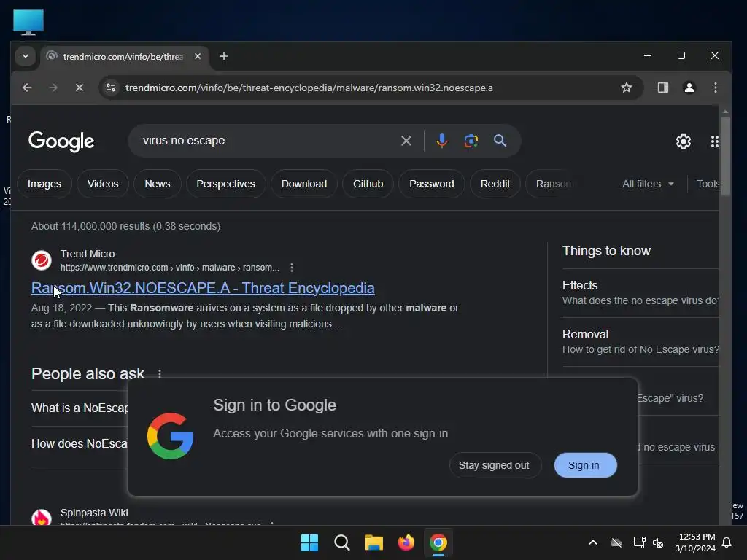Go back to the previous page
Screen dimensions: 747x560
(27, 87)
